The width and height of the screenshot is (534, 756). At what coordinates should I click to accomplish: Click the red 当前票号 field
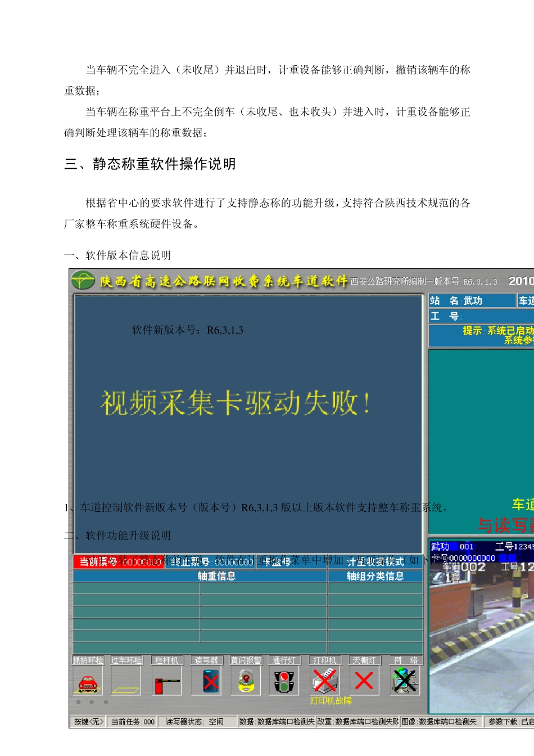(119, 562)
